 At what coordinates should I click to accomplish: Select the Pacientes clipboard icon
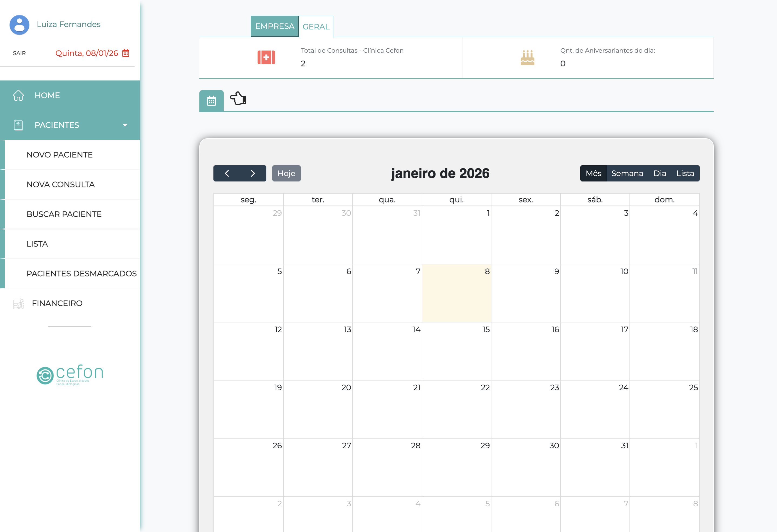point(18,125)
